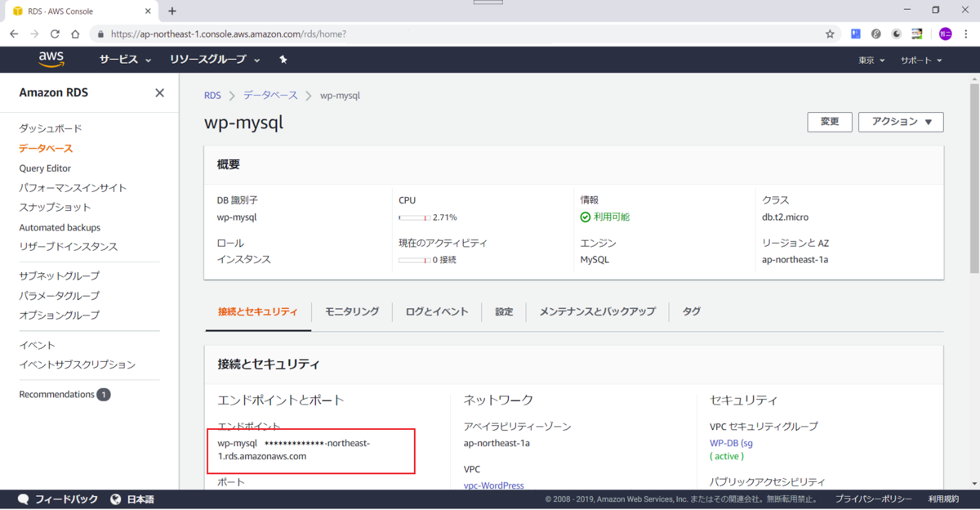Click the purple browser profile avatar

pyautogui.click(x=945, y=34)
